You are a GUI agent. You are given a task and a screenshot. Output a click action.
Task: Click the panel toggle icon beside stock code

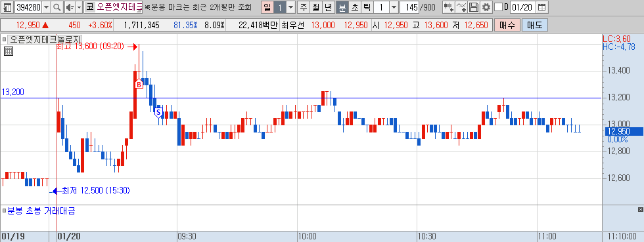(7, 7)
